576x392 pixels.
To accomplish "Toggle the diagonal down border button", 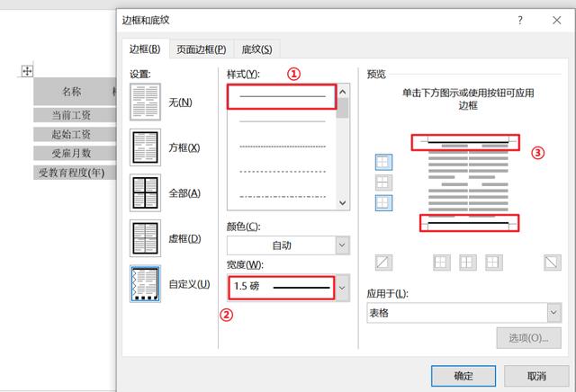I will [552, 263].
